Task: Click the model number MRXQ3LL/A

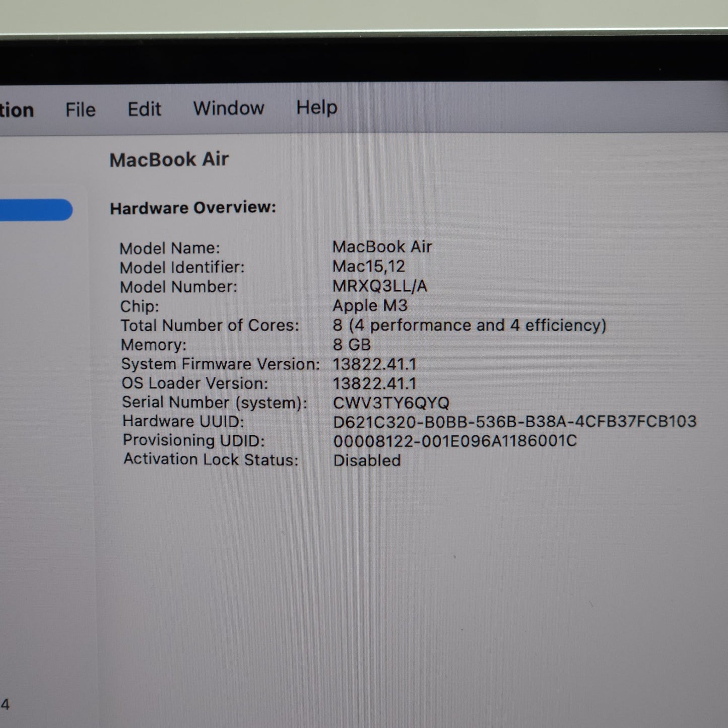Action: pos(379,286)
